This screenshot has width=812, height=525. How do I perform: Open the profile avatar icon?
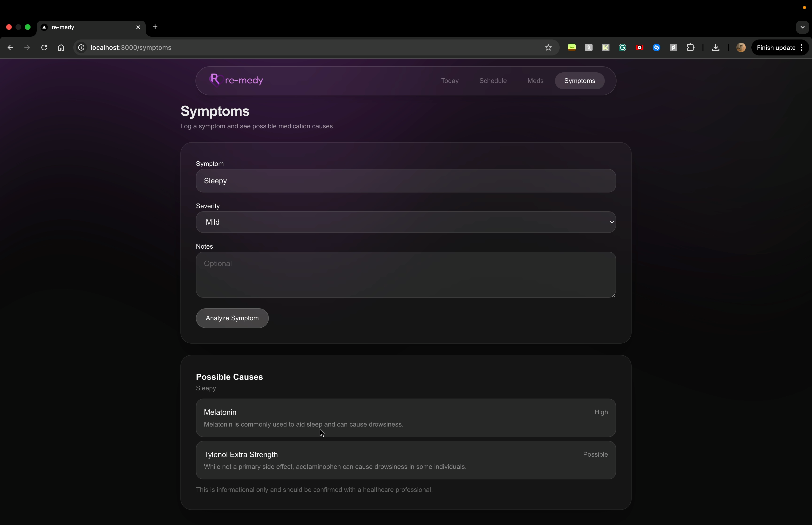tap(740, 48)
